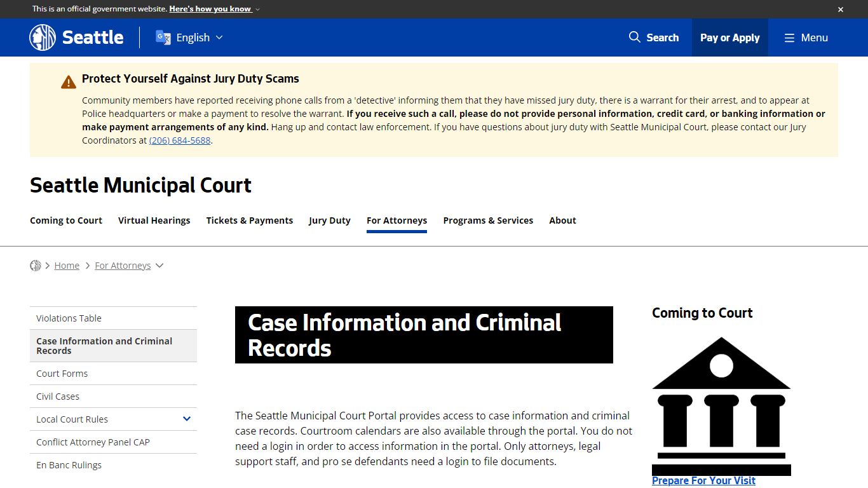This screenshot has height=488, width=868.
Task: Go to For Attorneys breadcrumb link
Action: click(x=123, y=266)
